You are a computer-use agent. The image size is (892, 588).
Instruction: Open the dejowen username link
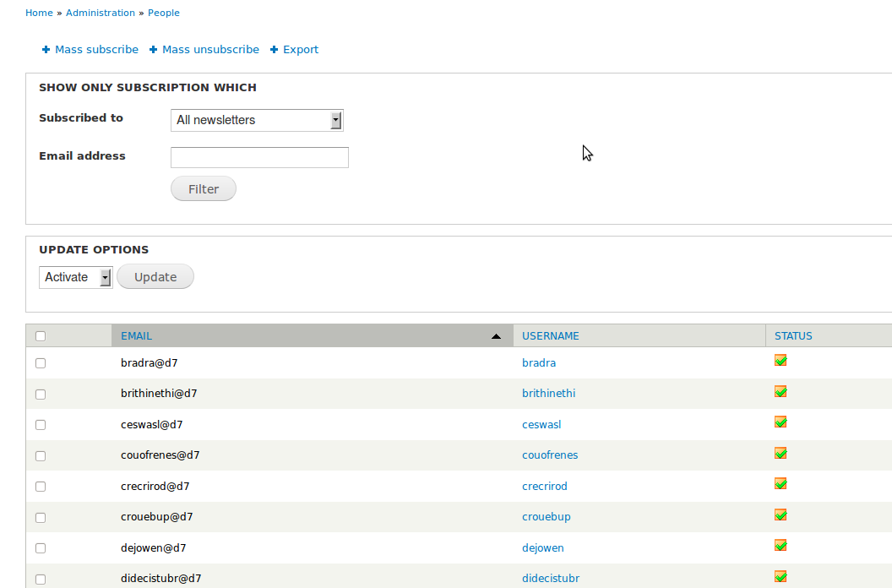pos(542,548)
